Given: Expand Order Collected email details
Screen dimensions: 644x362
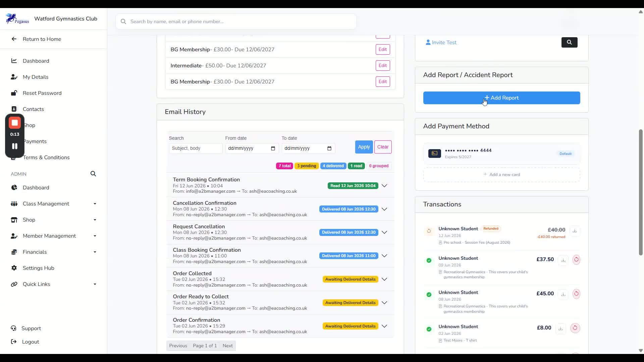Looking at the screenshot, I should click(x=384, y=279).
